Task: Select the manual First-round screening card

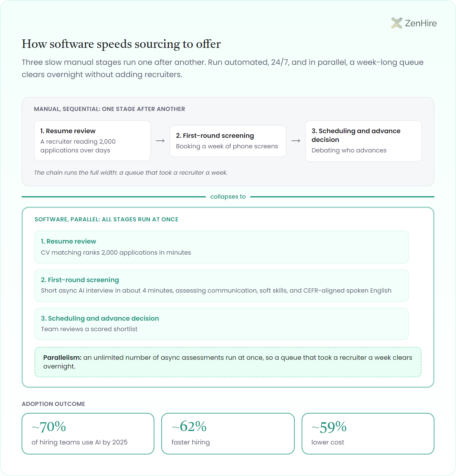Action: click(228, 141)
